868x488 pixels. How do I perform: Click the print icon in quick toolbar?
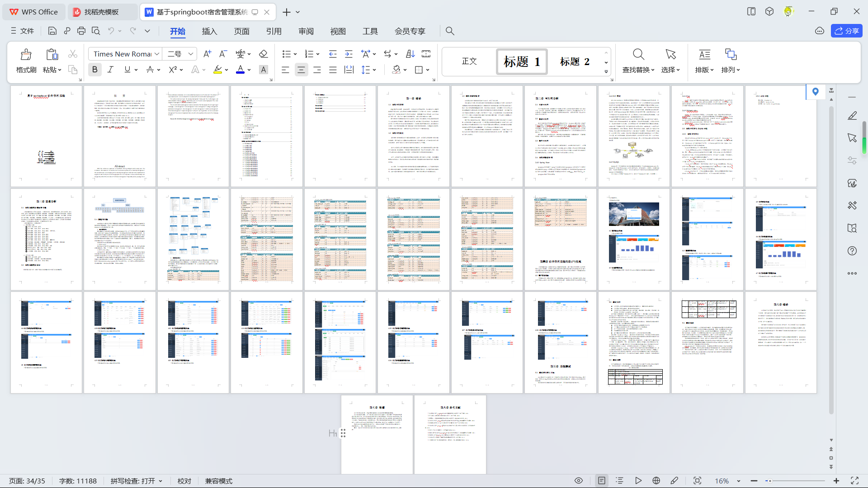(x=81, y=31)
